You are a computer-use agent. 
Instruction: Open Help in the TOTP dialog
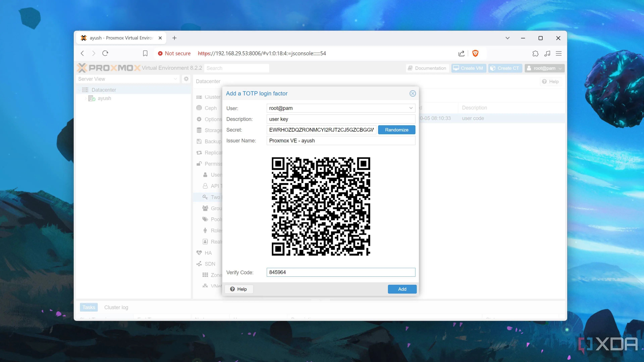click(239, 289)
